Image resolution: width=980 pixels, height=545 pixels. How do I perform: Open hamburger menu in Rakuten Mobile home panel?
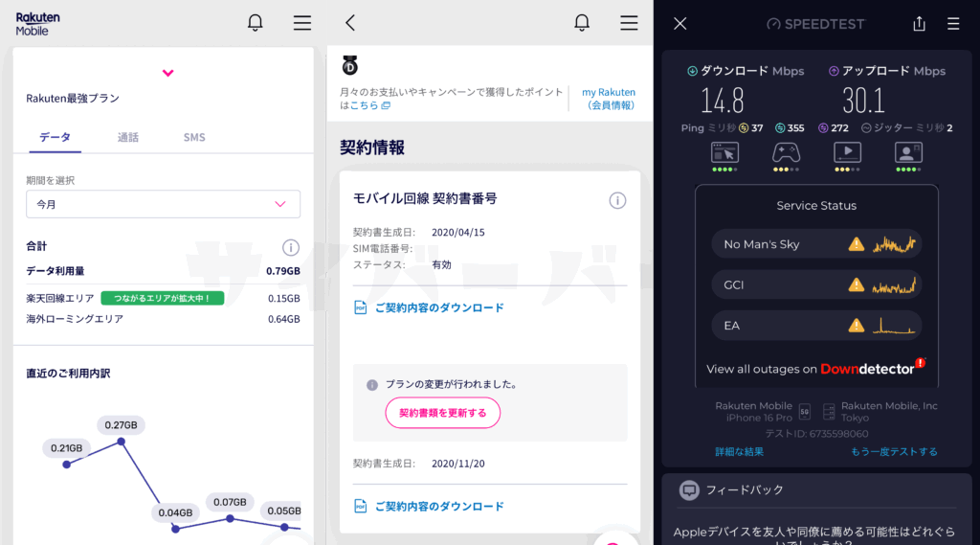click(x=302, y=23)
